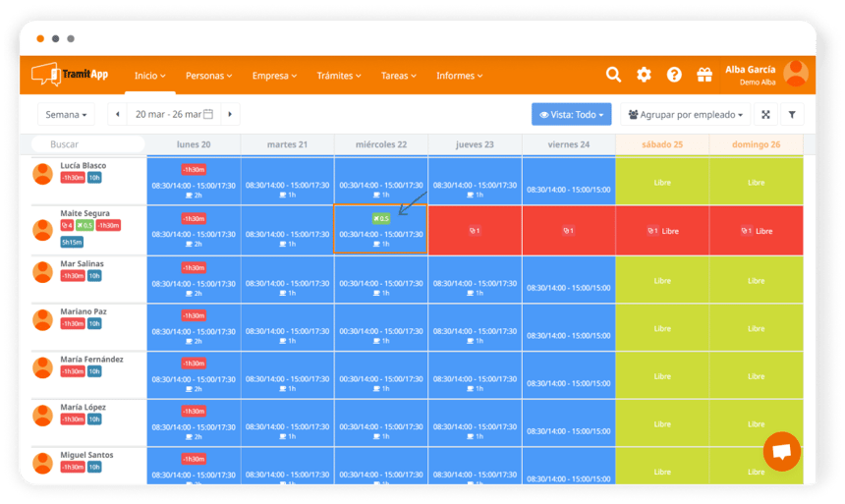Open the orange chat bubble widget
Image resolution: width=845 pixels, height=504 pixels.
click(781, 452)
